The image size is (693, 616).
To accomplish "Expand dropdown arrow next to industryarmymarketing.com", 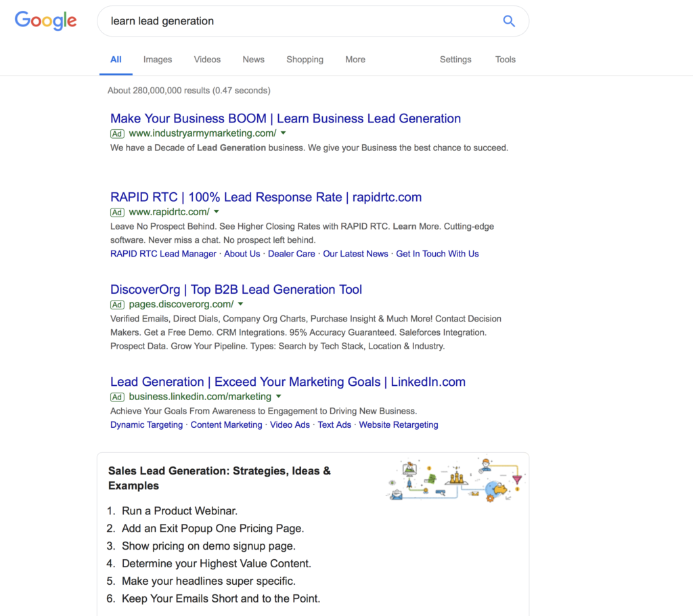I will [x=284, y=133].
